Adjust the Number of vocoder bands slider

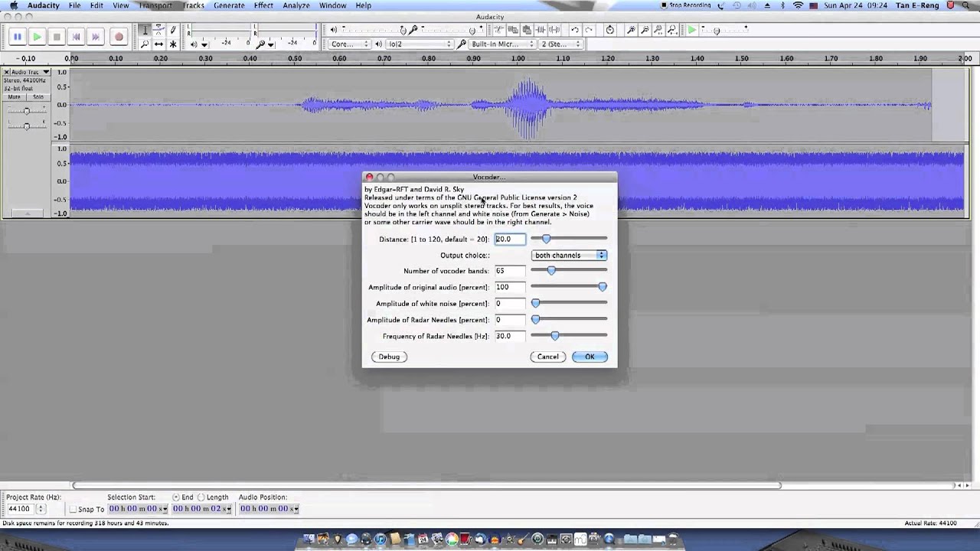[569, 270]
